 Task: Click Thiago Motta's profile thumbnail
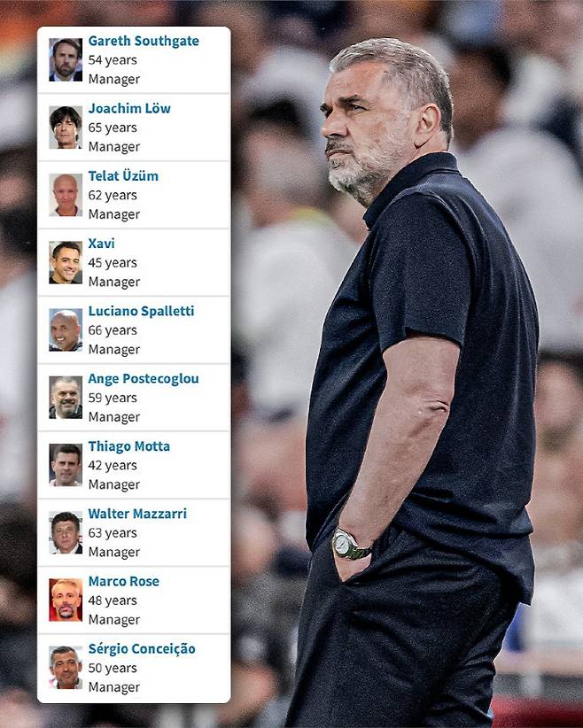(x=66, y=465)
